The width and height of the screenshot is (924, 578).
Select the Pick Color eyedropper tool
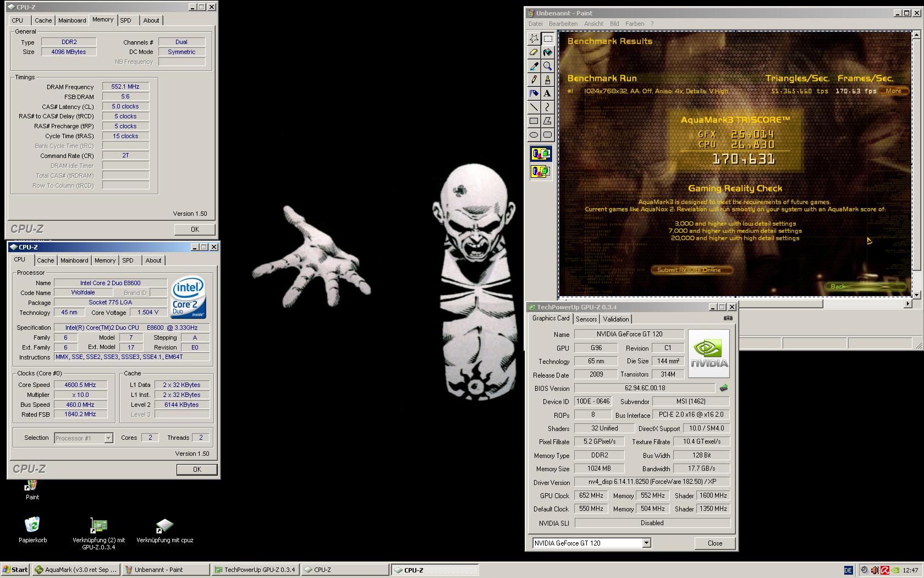533,66
